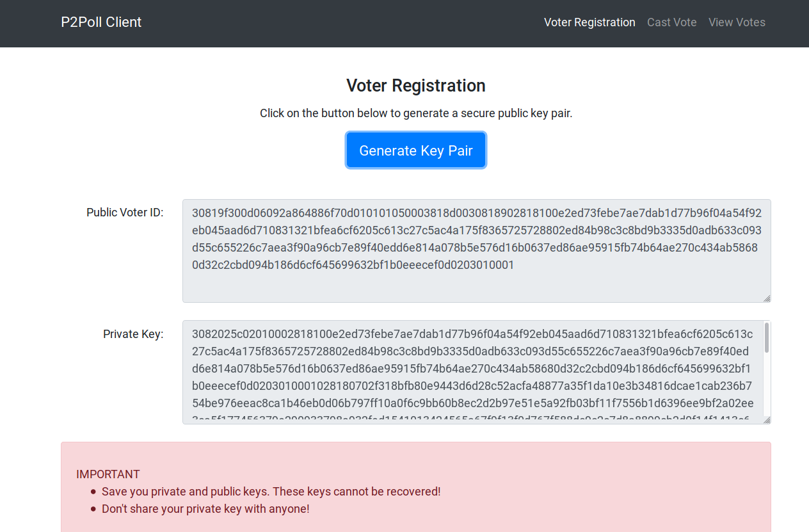Grab the Private Key box resize handle
The height and width of the screenshot is (532, 809).
(767, 420)
